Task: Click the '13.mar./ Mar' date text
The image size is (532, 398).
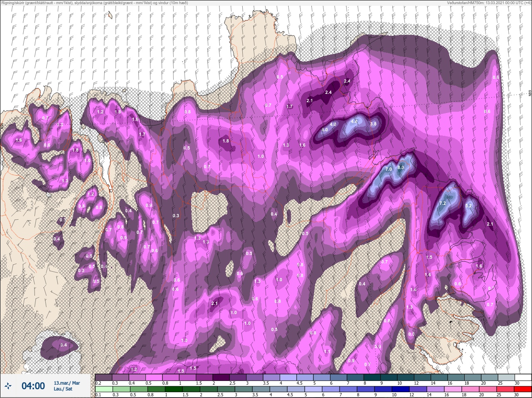Action: 67,383
